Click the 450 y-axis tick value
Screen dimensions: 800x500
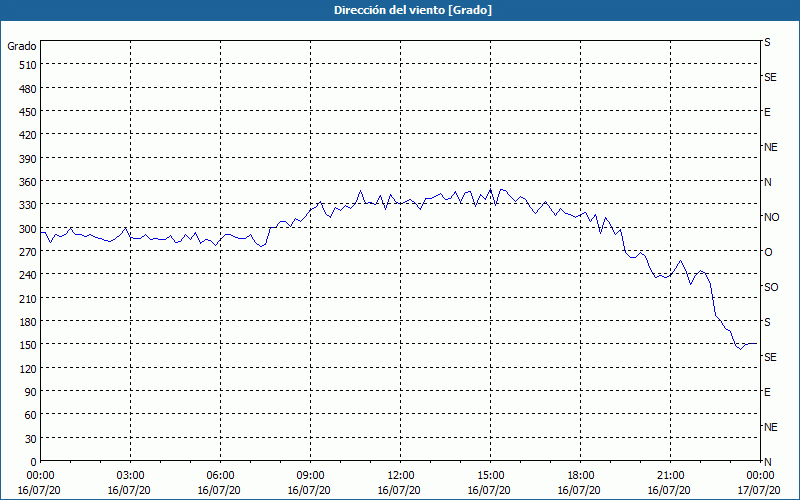tap(29, 112)
